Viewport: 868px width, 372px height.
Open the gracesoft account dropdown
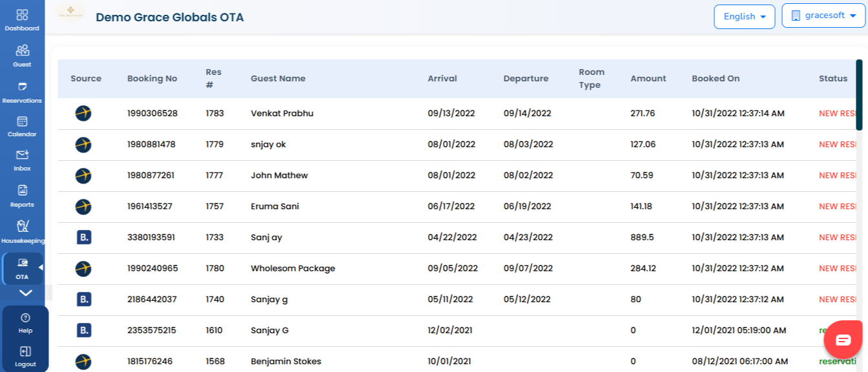(x=823, y=15)
